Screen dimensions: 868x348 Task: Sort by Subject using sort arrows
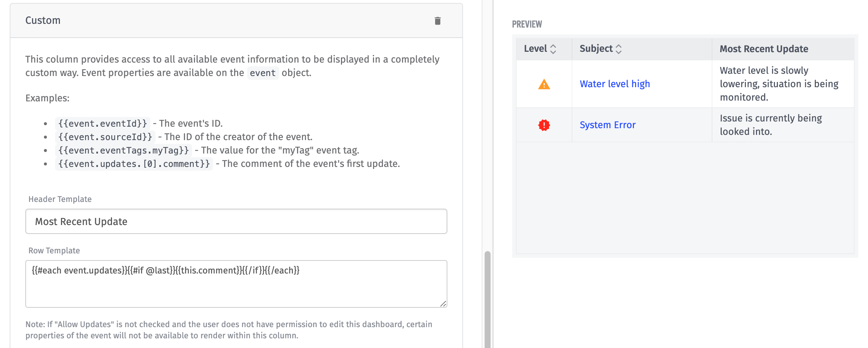click(619, 49)
